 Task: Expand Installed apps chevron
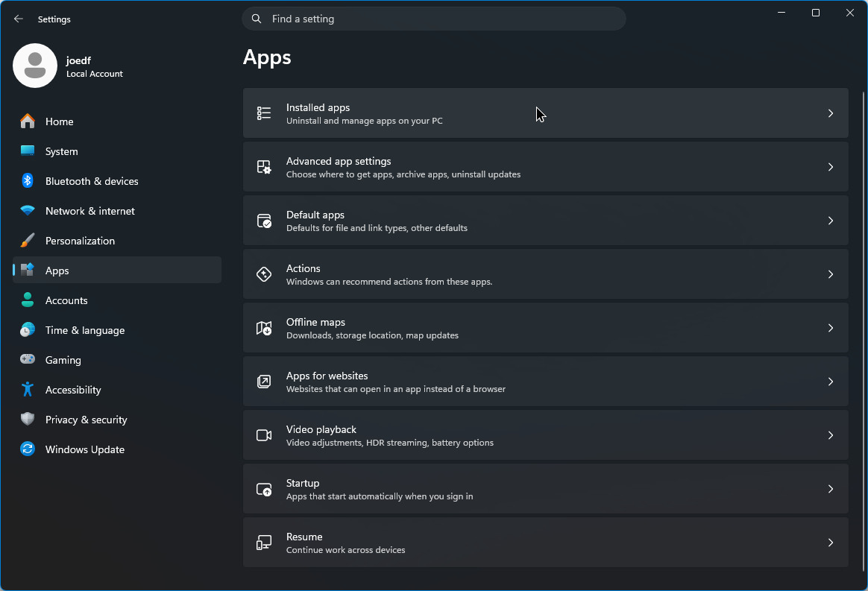tap(831, 113)
